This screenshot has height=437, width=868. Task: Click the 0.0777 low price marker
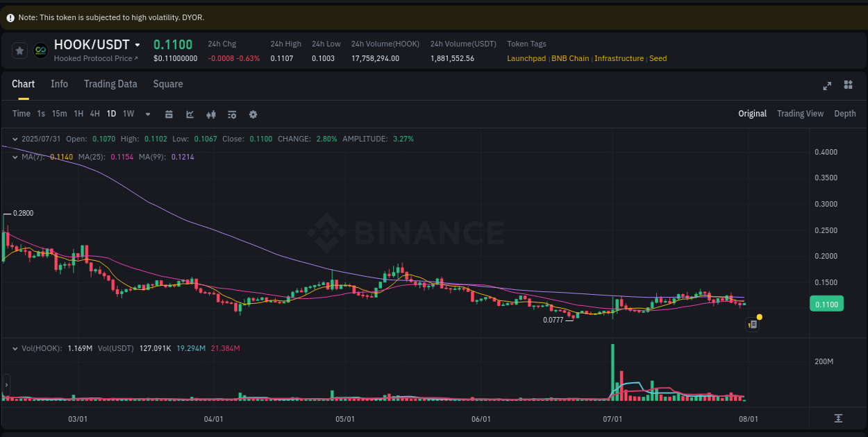554,320
